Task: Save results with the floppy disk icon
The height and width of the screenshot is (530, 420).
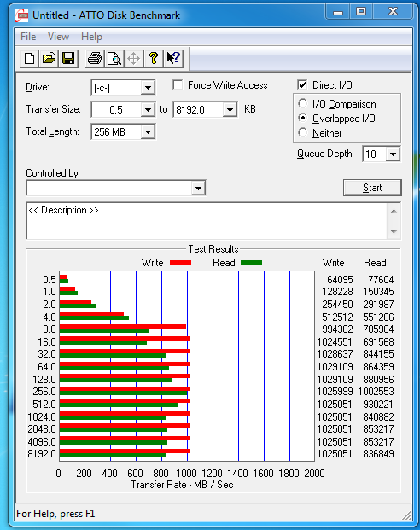Action: (68, 59)
